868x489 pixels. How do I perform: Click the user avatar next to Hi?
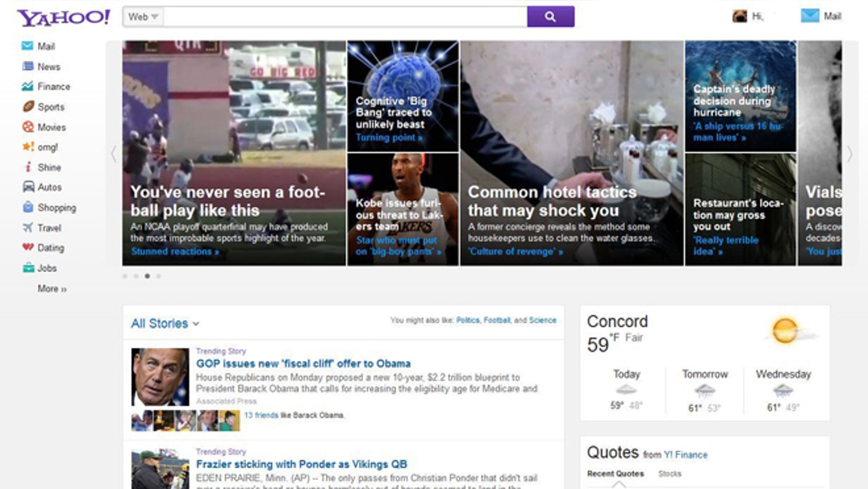[x=740, y=16]
